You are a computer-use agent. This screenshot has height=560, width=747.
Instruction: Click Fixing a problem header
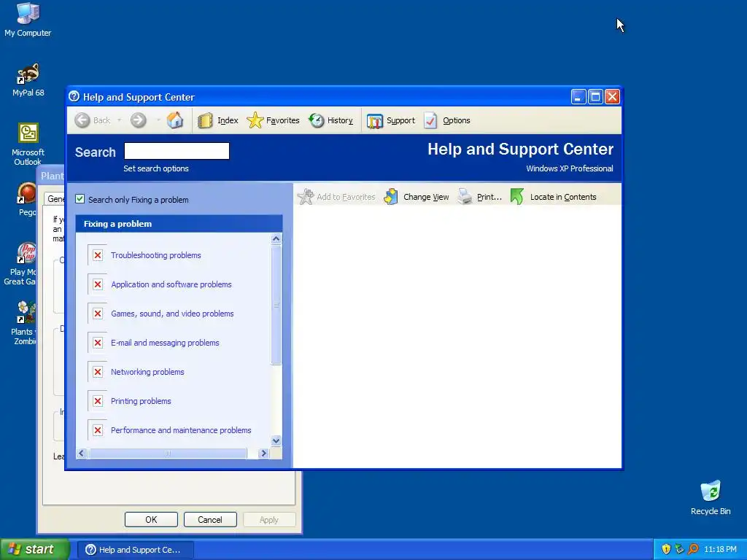(x=179, y=224)
